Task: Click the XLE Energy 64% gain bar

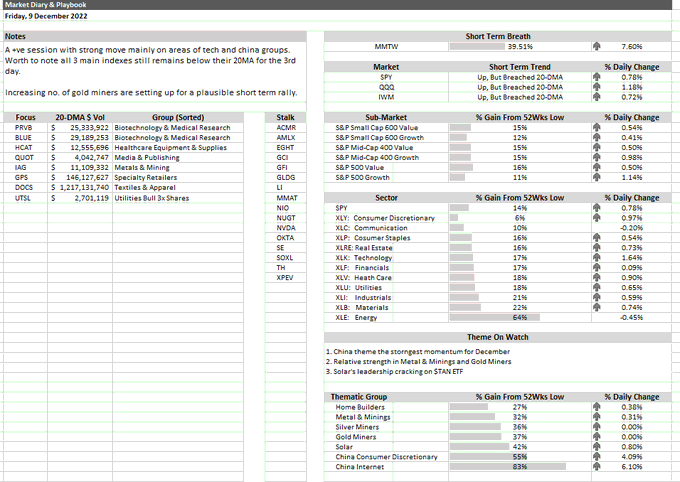Action: tap(495, 317)
